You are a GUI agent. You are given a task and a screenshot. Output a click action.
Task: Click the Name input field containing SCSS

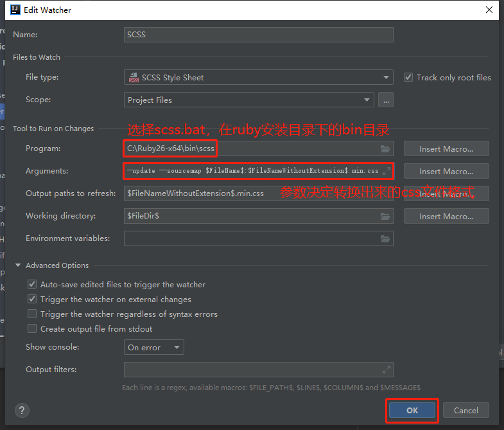click(259, 35)
